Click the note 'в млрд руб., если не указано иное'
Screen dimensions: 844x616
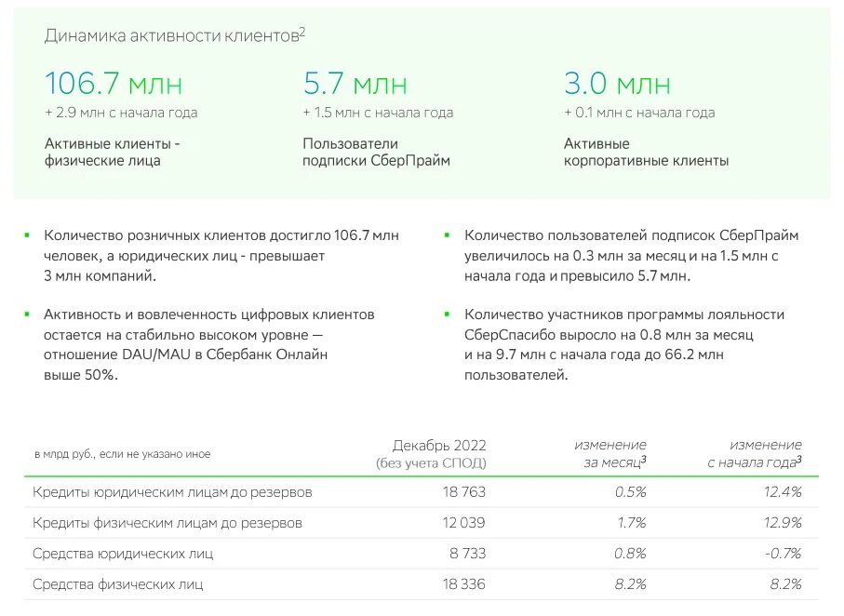pyautogui.click(x=122, y=454)
